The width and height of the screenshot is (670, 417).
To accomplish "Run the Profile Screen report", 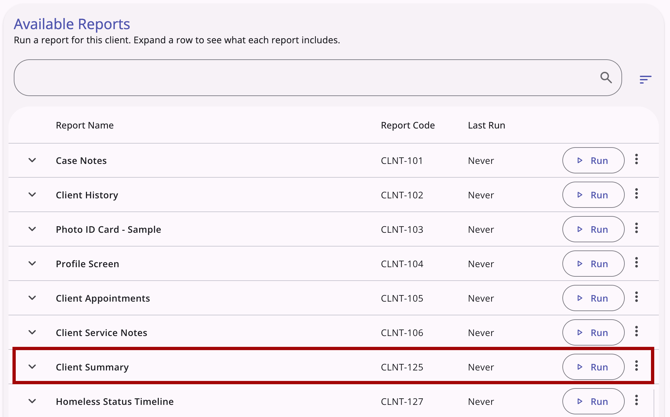I will (593, 264).
